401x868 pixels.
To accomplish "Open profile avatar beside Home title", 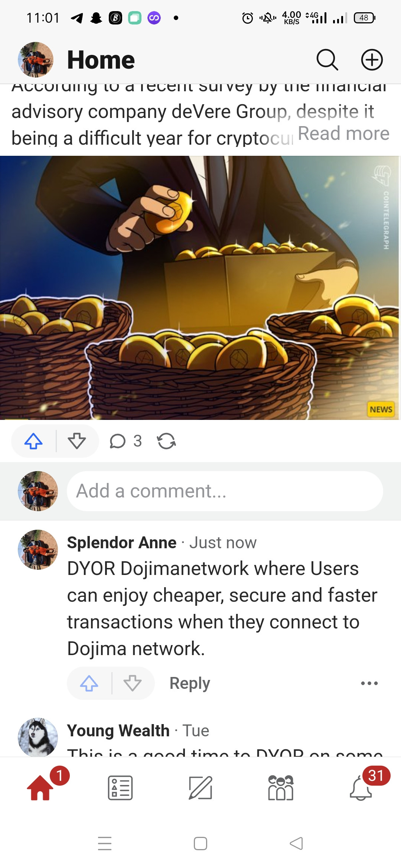I will (36, 60).
